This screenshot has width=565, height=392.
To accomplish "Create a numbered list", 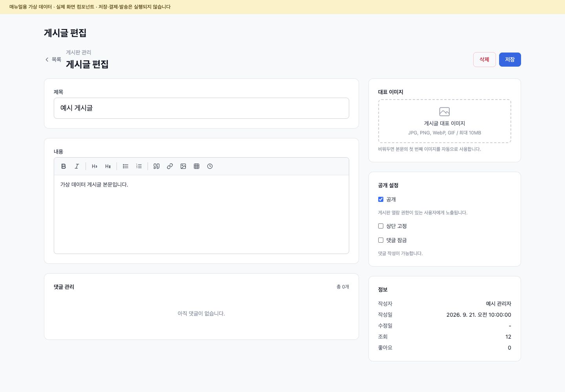I will [x=139, y=166].
